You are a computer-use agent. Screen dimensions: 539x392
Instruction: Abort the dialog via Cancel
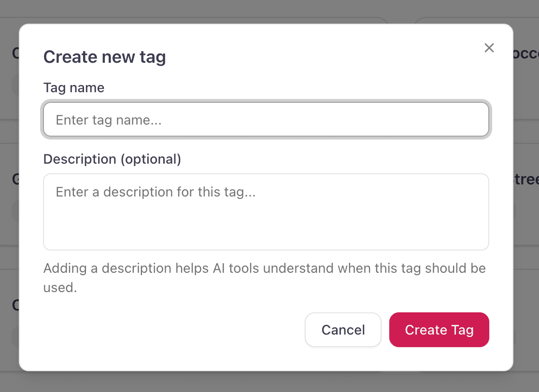pos(343,330)
